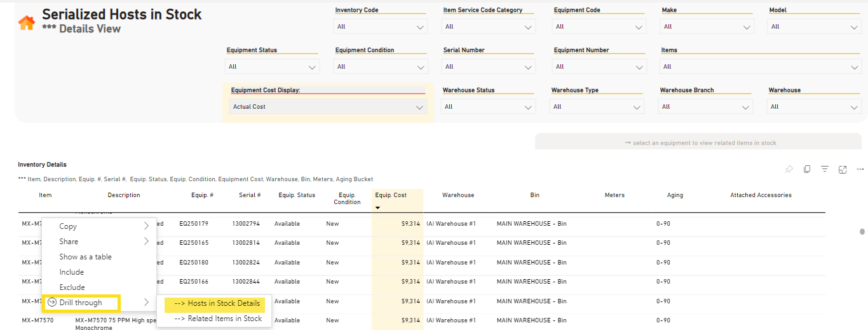
Task: Open filters icon on Inventory Details visual
Action: coord(825,169)
